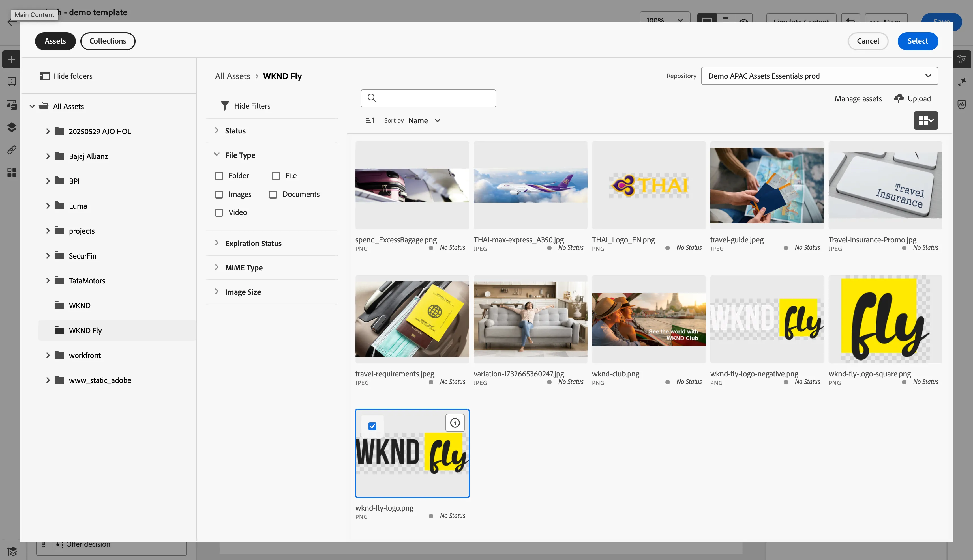
Task: Open the asset picker icon in left rail
Action: point(12,105)
